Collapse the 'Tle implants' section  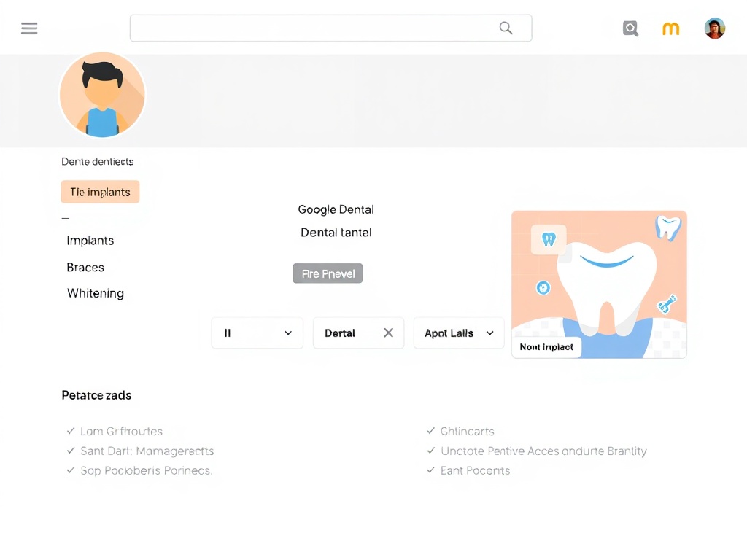pos(66,217)
